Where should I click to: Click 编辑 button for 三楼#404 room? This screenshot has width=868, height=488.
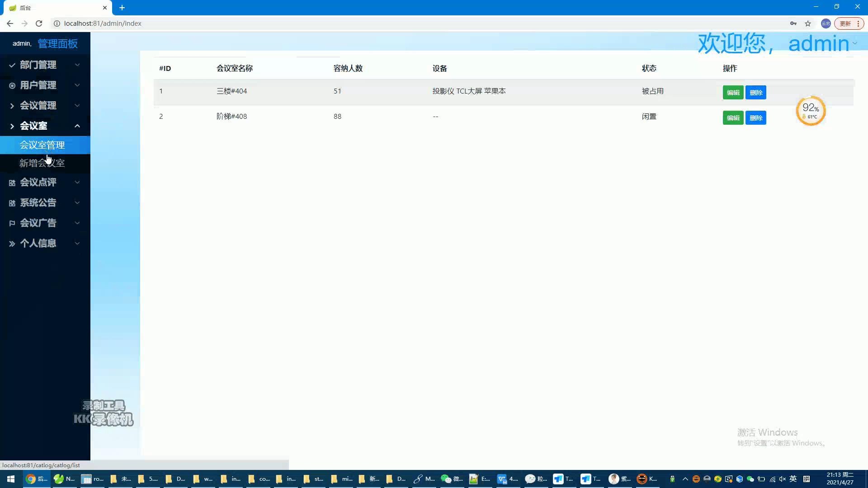[733, 93]
